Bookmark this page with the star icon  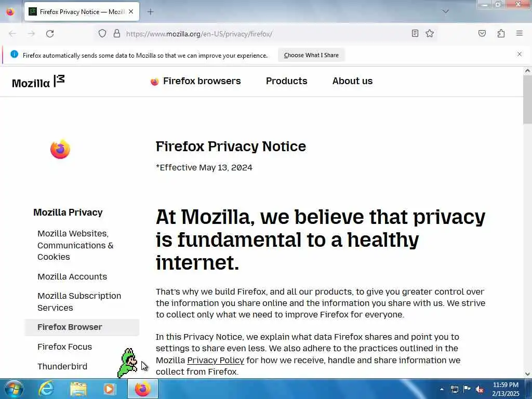coord(430,33)
